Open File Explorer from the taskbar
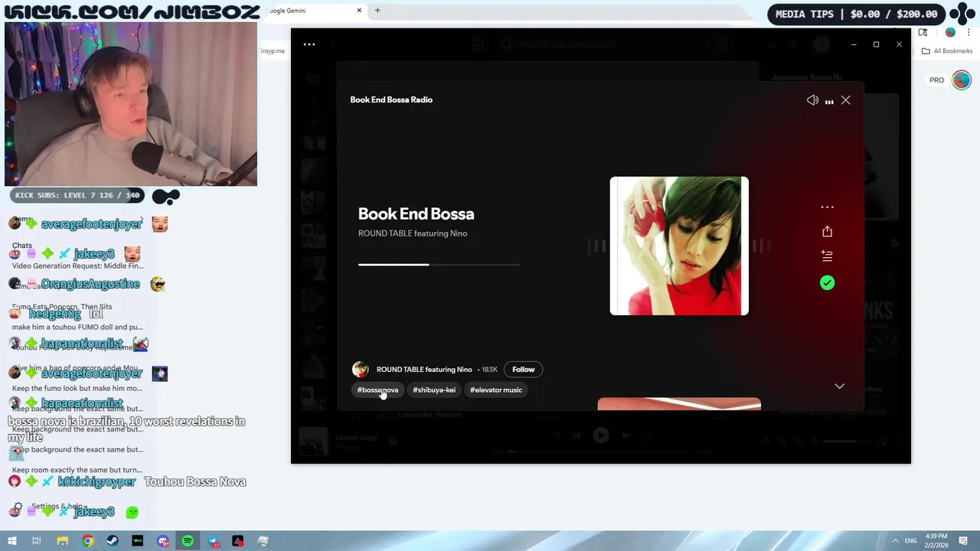Screen dimensions: 980x551 [x=63, y=541]
